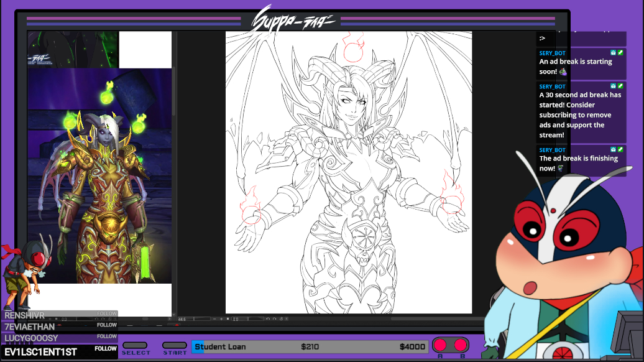Click rotate left arrow below the canvas

pos(267,319)
